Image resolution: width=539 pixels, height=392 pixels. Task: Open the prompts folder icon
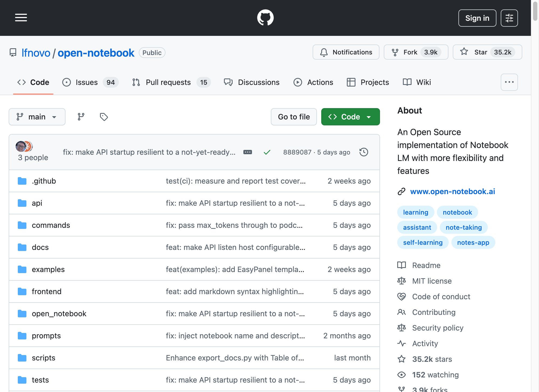tap(22, 336)
